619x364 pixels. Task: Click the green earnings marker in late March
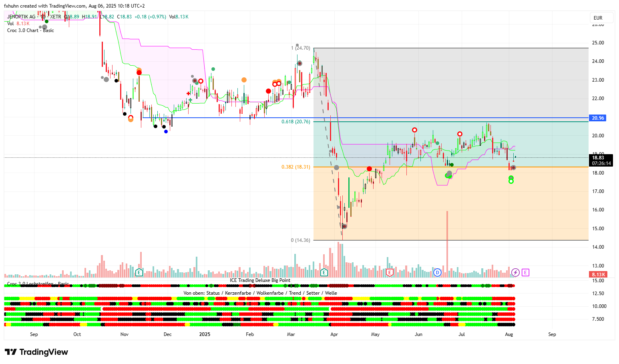[x=324, y=273]
